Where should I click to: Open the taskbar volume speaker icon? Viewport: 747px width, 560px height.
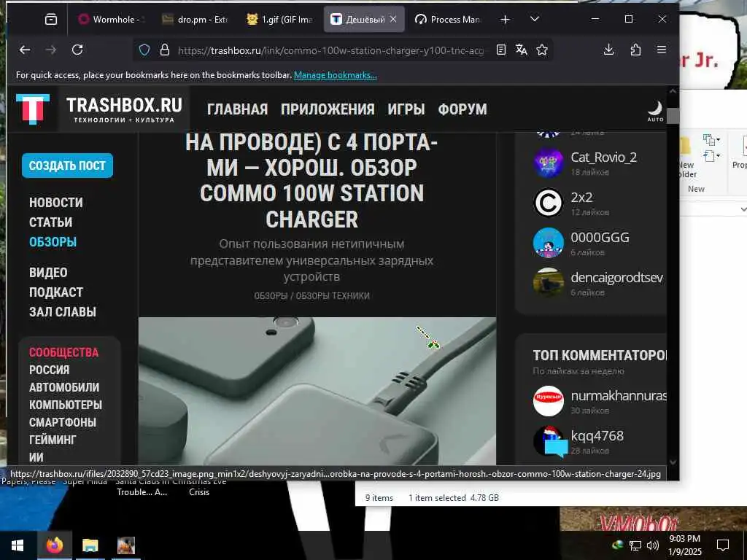(x=653, y=545)
